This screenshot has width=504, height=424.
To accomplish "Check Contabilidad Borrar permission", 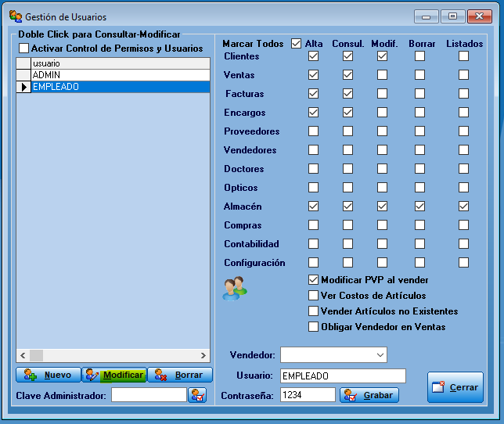I will [419, 244].
